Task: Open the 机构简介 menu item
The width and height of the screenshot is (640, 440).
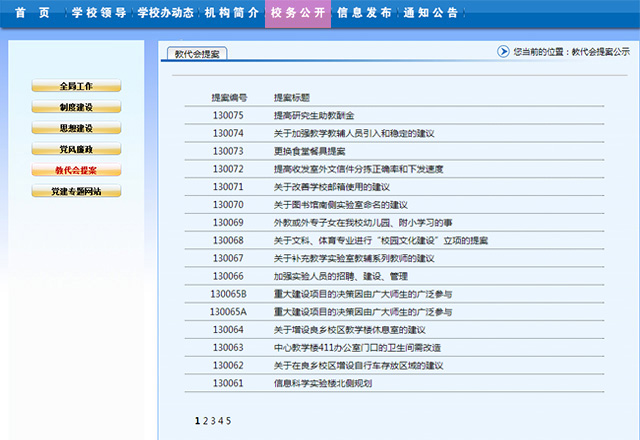Action: 232,13
